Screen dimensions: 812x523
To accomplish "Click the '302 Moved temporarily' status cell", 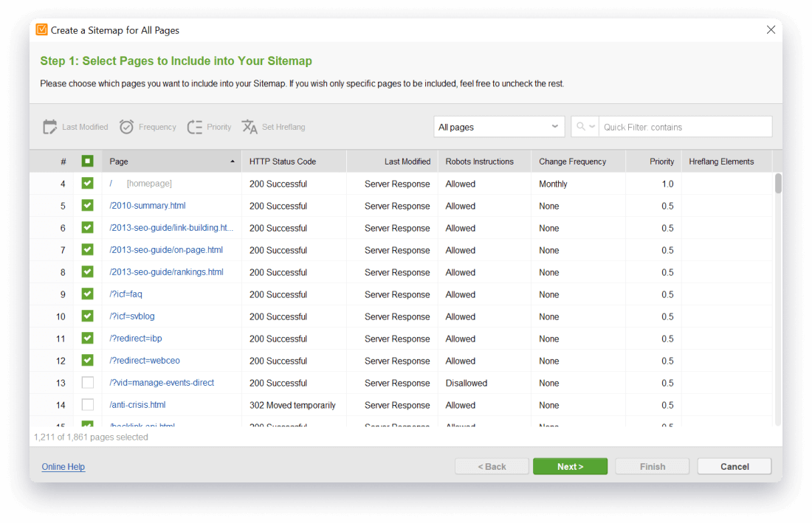I will (292, 405).
